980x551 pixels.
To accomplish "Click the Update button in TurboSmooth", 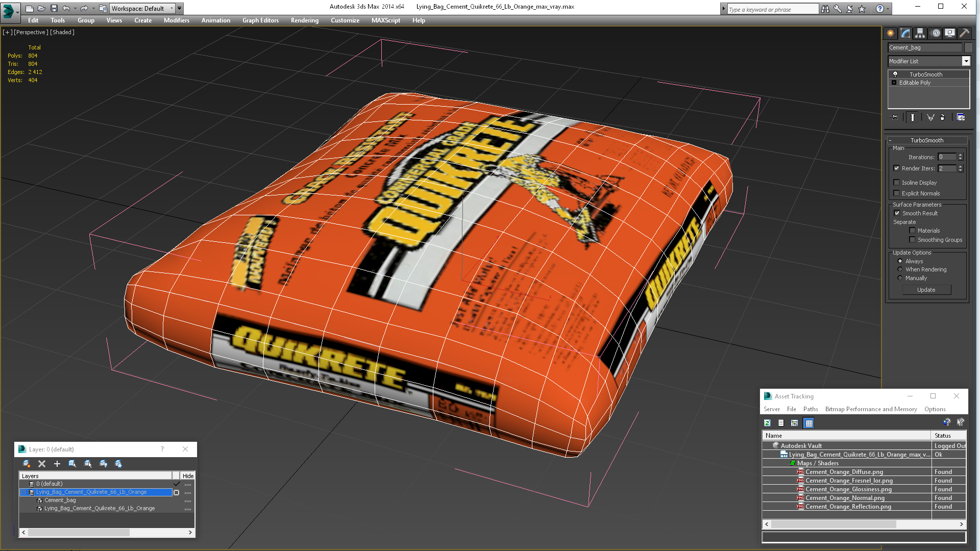I will 926,290.
